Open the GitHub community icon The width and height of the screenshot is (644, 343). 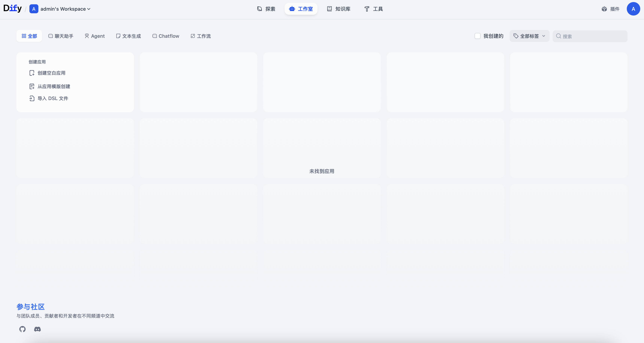[22, 329]
